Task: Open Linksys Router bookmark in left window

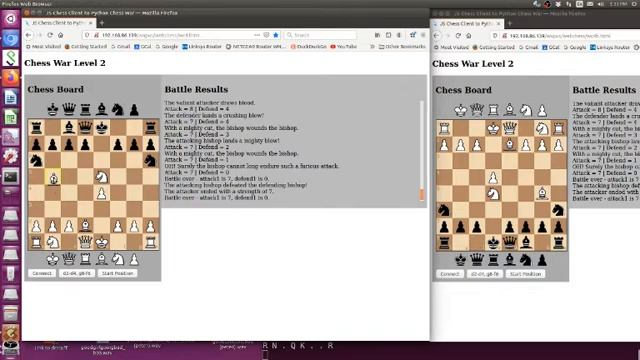Action: pyautogui.click(x=202, y=47)
